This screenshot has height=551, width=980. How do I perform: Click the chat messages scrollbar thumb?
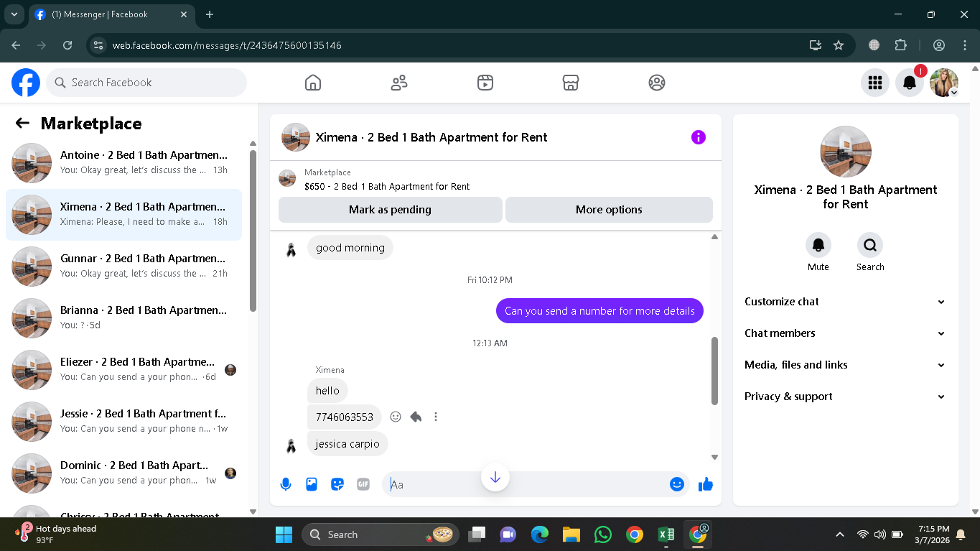coord(714,371)
